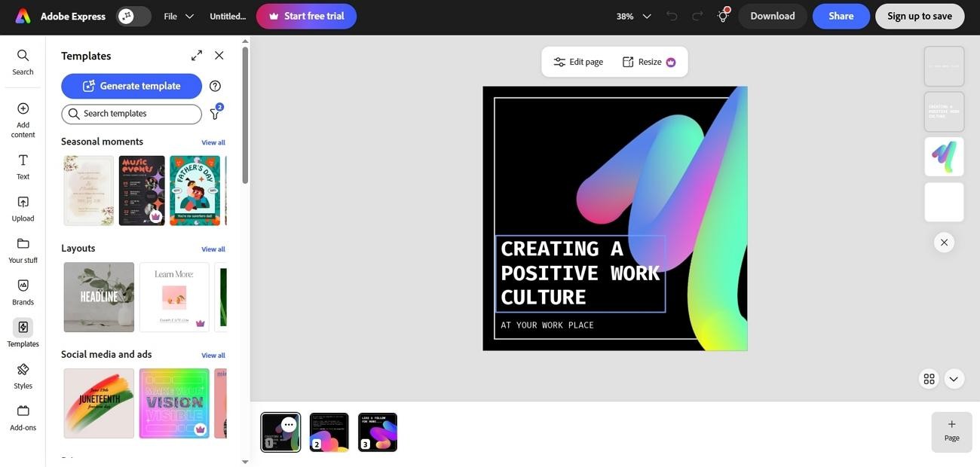This screenshot has width=980, height=467.
Task: Open the grid view of pages
Action: (x=929, y=379)
